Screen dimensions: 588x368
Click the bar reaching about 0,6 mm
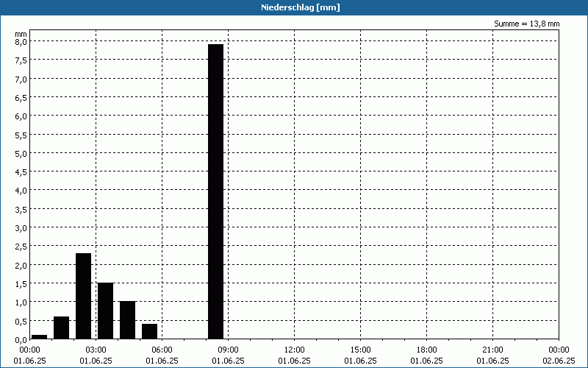click(x=61, y=328)
